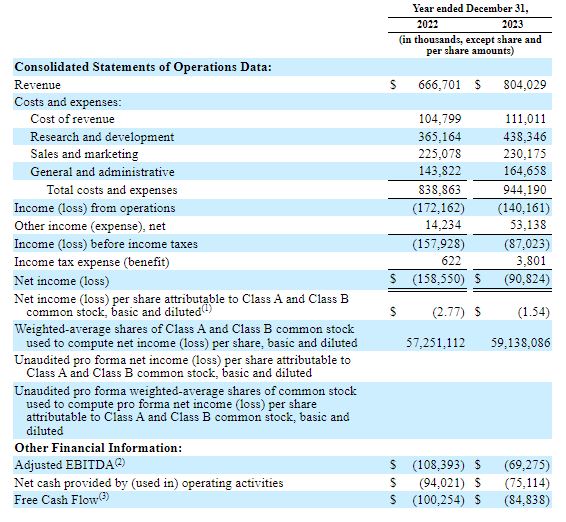Screen dimensions: 566x522
Task: Click the value 164,658
Action: coord(525,170)
